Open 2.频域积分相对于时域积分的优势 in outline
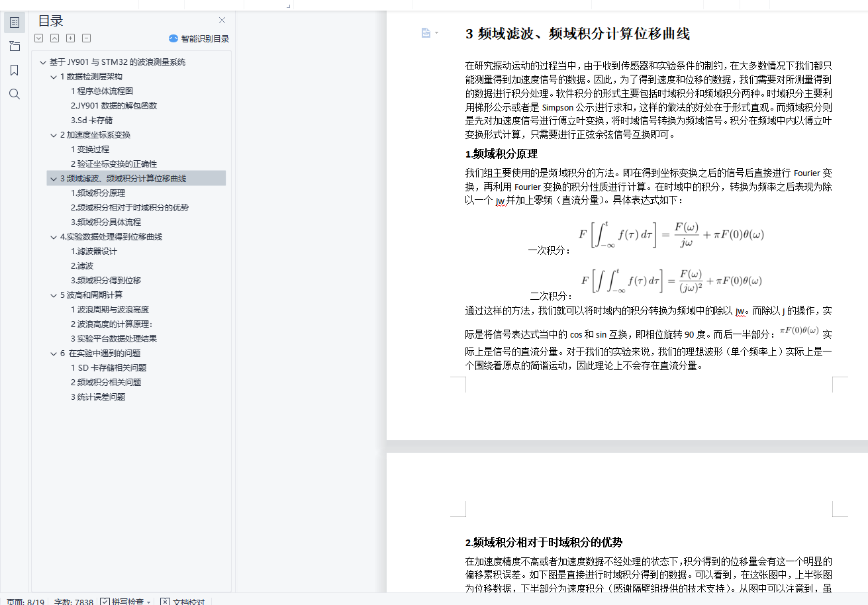This screenshot has width=868, height=605. 130,208
